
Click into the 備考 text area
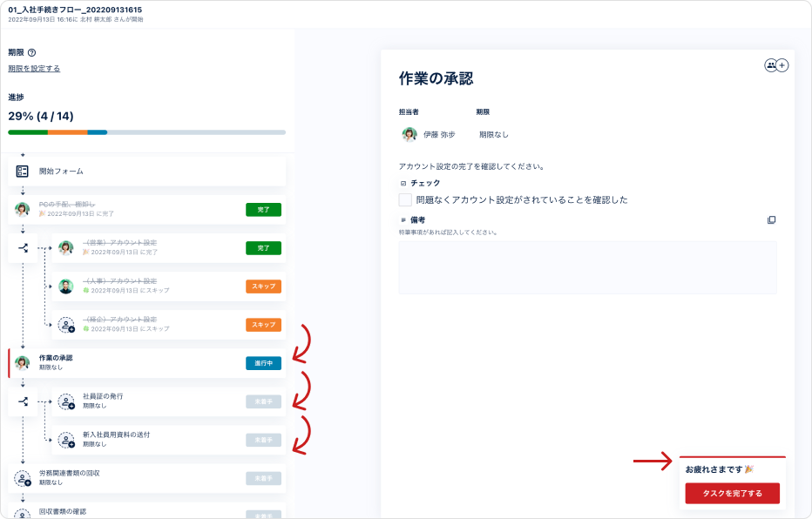click(587, 267)
